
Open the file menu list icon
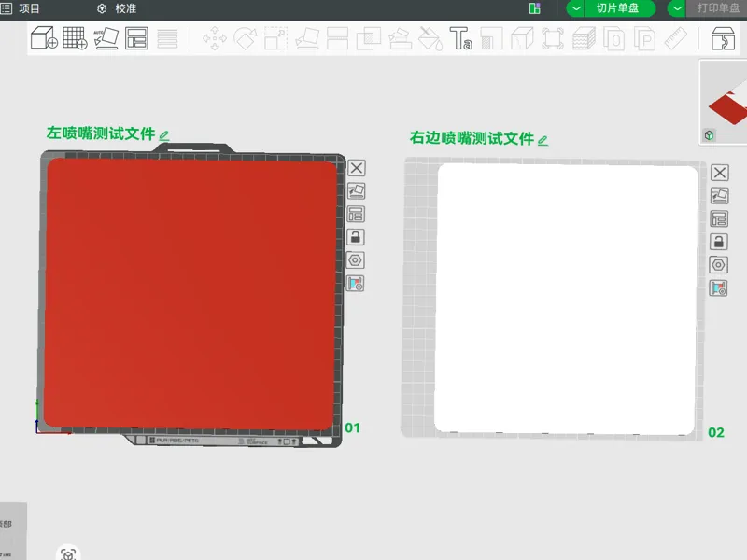click(x=7, y=8)
